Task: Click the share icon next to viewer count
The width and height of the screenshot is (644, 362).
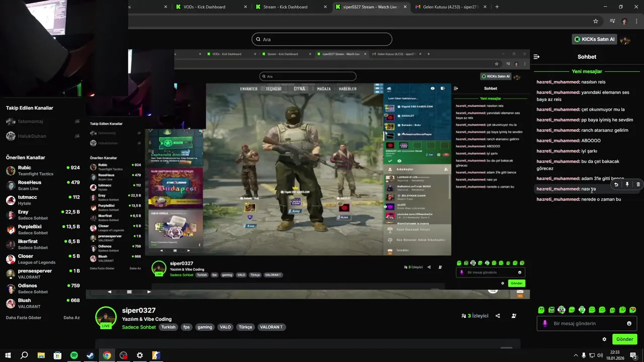Action: 498,316
